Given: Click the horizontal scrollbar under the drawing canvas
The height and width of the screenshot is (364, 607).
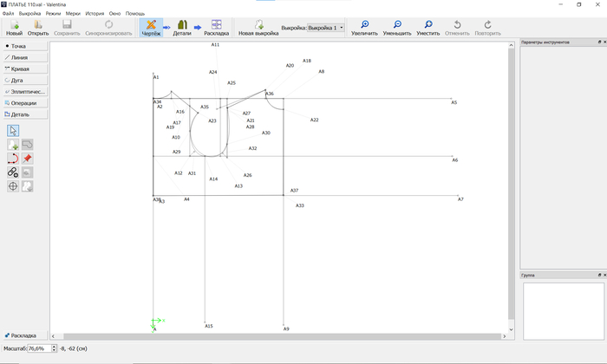Looking at the screenshot, I should coord(277,335).
